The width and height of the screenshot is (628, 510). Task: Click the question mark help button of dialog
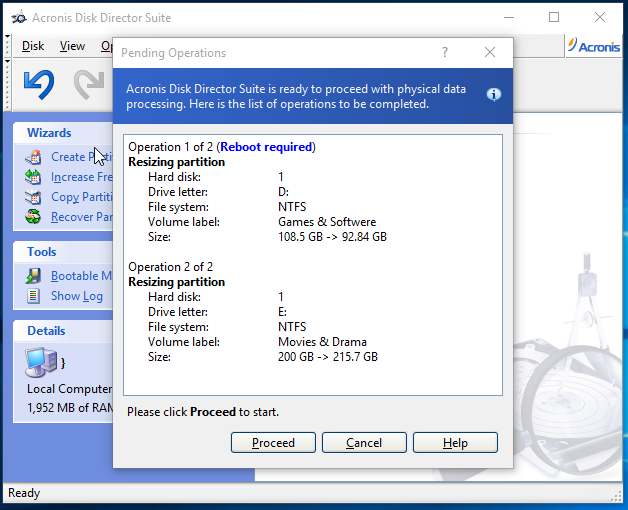(x=445, y=52)
